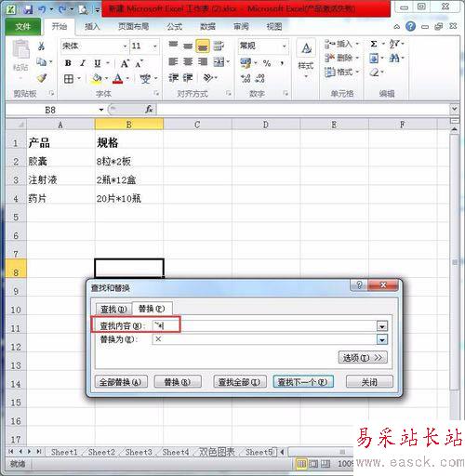Click the AutoSum sigma icon

(x=374, y=44)
